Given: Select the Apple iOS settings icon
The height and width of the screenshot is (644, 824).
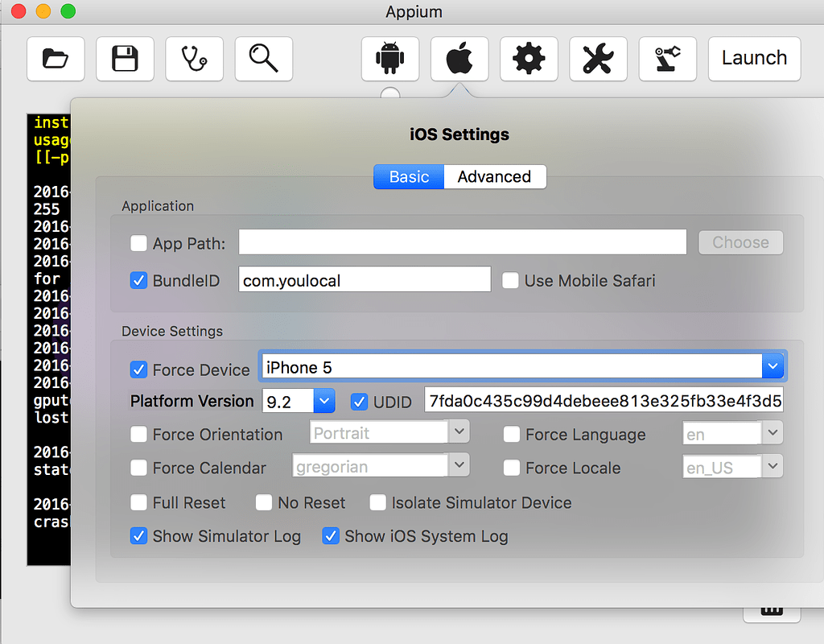Looking at the screenshot, I should pyautogui.click(x=459, y=58).
